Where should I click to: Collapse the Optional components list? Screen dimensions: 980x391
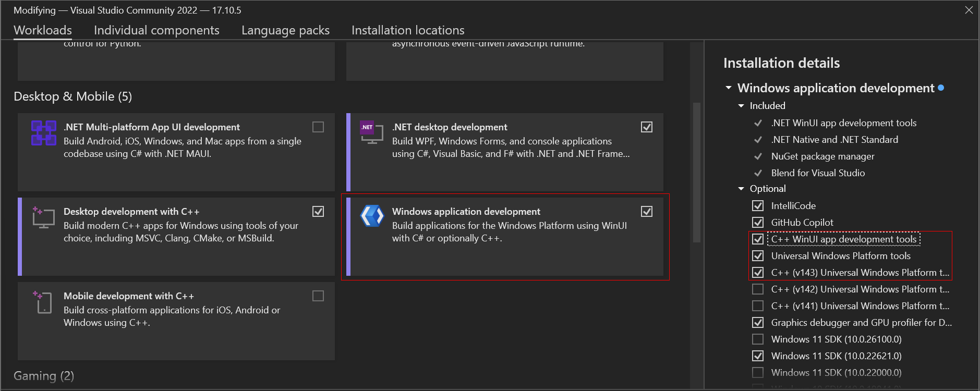[x=741, y=189]
